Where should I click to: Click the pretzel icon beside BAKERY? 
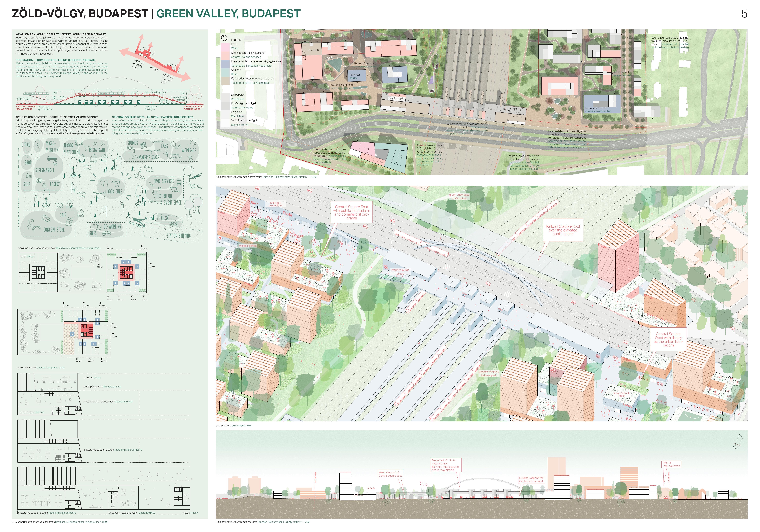coord(39,180)
